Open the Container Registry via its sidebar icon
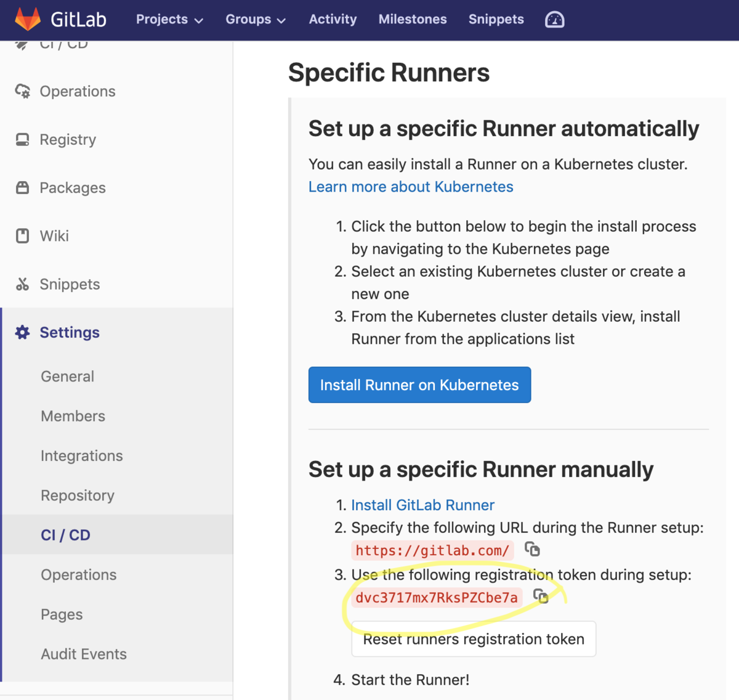The image size is (739, 700). click(22, 139)
